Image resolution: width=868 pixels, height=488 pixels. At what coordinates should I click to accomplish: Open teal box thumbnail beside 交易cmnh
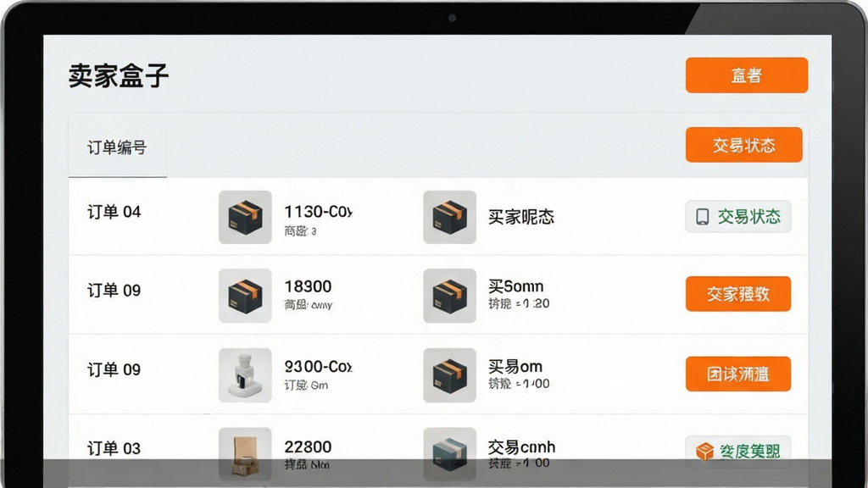[449, 454]
